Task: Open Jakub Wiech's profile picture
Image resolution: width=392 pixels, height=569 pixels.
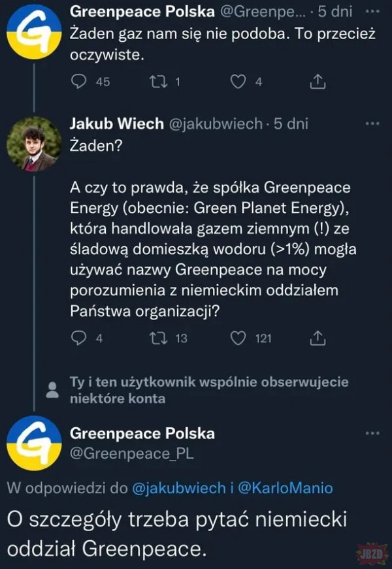Action: pos(34,144)
